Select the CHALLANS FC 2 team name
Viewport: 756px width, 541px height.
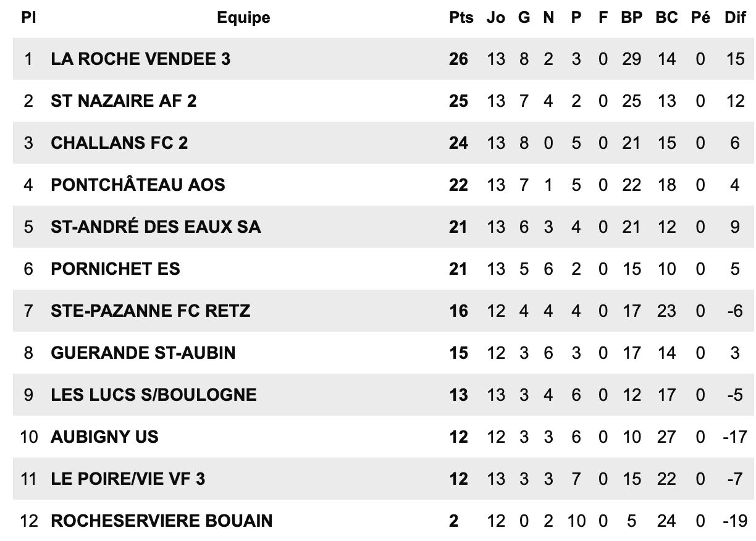pyautogui.click(x=119, y=143)
